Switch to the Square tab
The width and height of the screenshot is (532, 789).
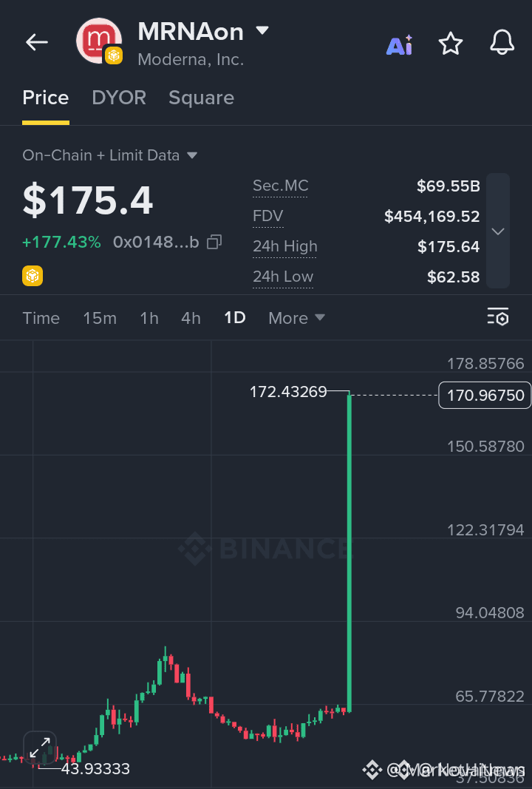click(x=201, y=98)
